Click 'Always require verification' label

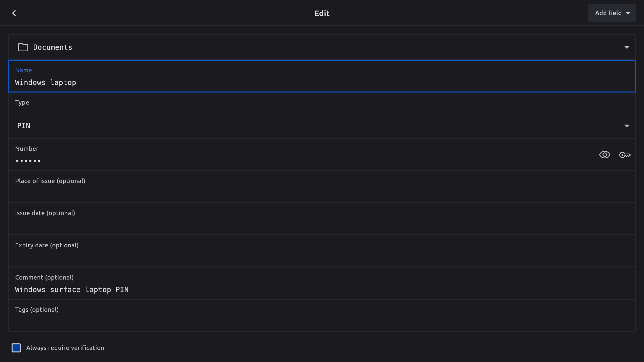[x=65, y=348]
